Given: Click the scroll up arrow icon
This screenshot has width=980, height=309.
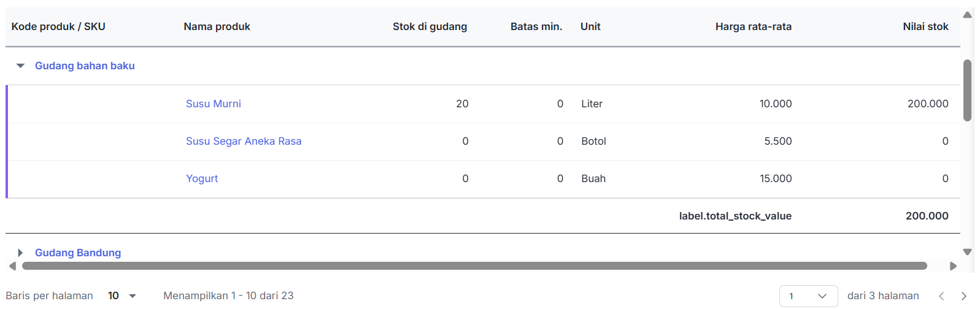Looking at the screenshot, I should pyautogui.click(x=968, y=15).
